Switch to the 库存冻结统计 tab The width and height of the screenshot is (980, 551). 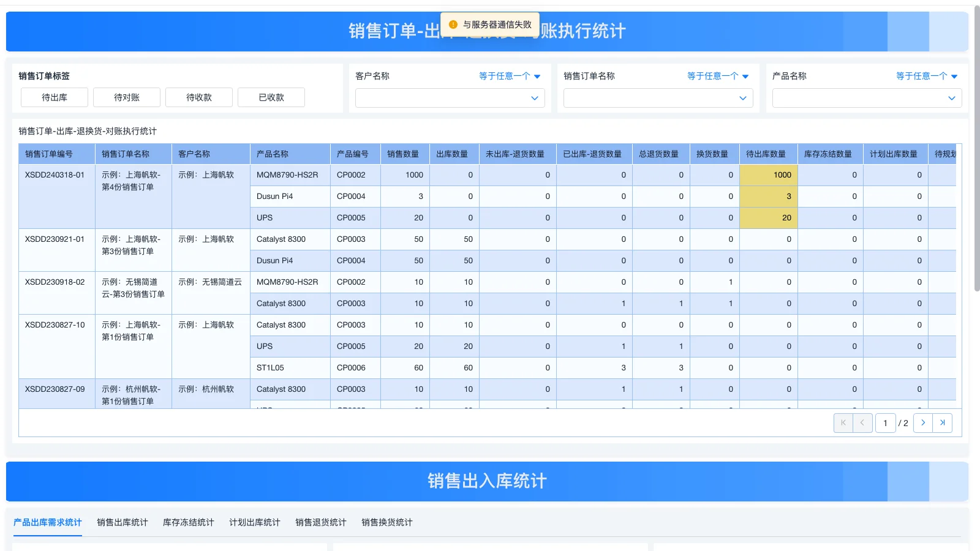pos(189,522)
